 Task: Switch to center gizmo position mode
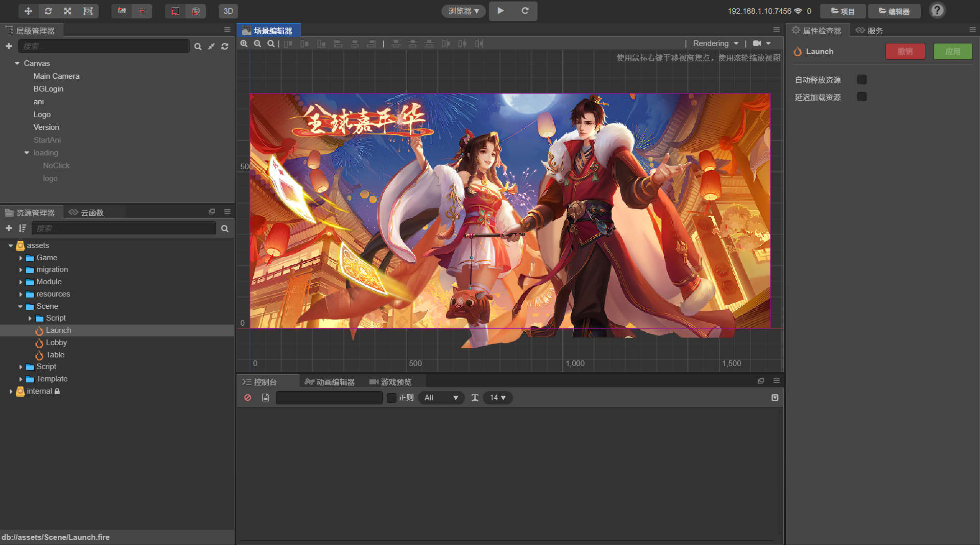pos(142,11)
